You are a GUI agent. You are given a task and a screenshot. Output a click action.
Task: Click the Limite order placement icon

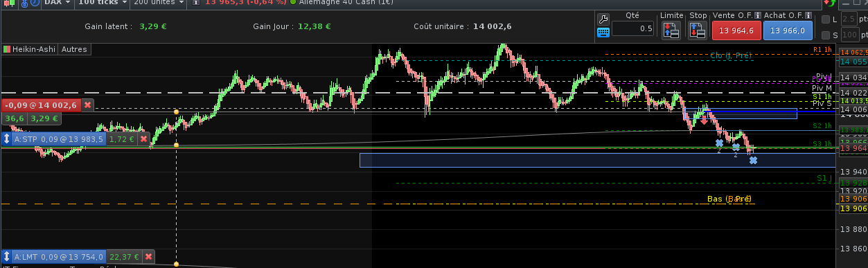(x=671, y=30)
